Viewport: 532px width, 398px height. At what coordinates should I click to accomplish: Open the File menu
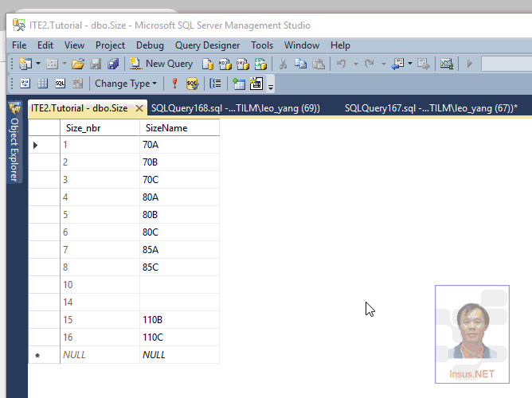[x=19, y=45]
